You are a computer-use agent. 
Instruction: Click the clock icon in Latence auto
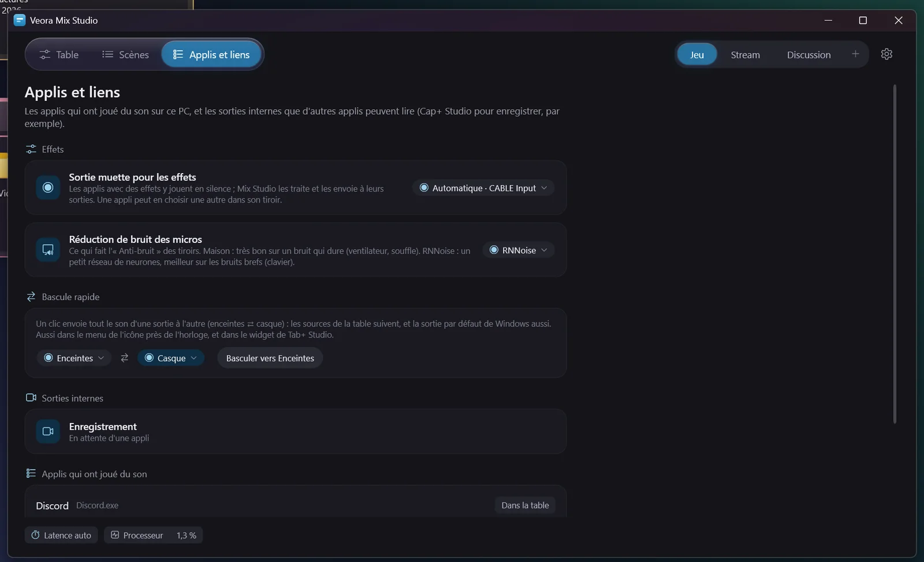tap(35, 535)
